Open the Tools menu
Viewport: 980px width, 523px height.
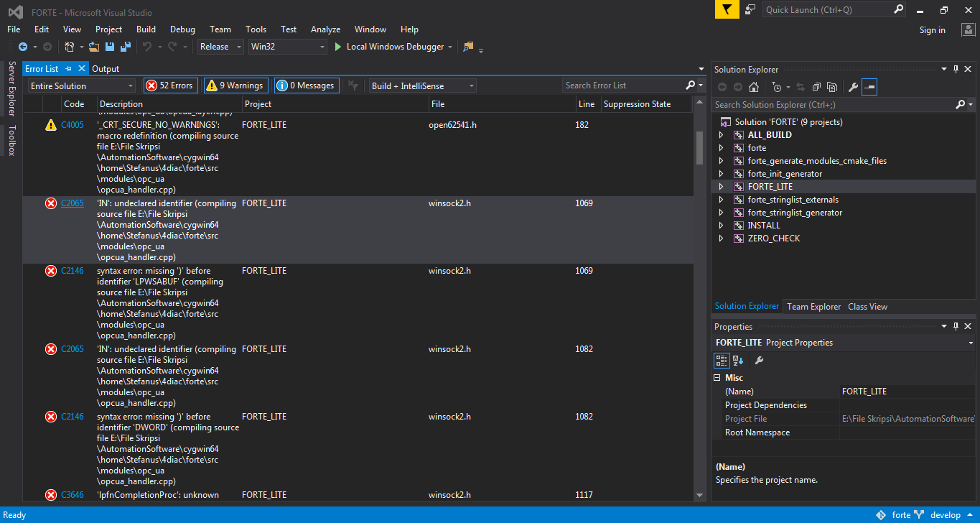(256, 29)
